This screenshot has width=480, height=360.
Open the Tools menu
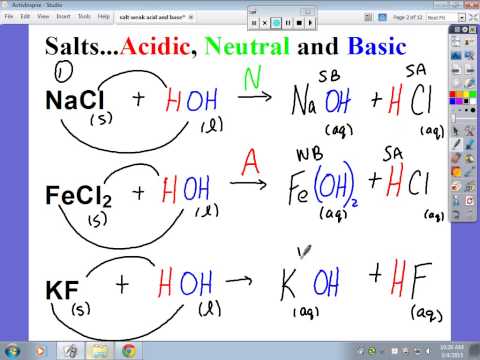click(x=84, y=16)
